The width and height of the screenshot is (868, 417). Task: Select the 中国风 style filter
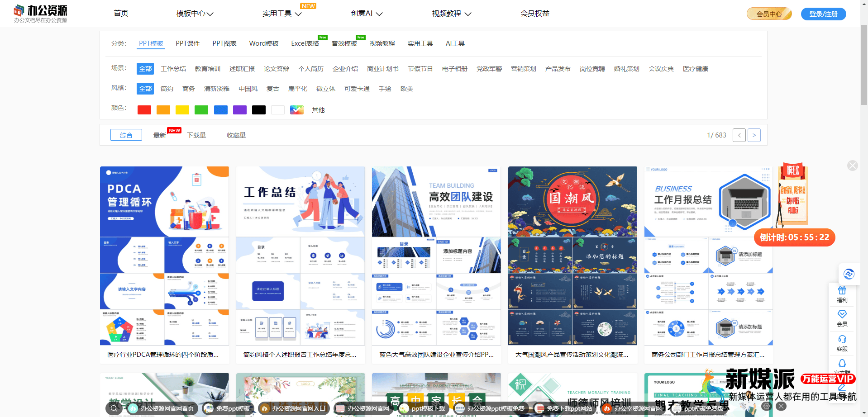point(248,89)
